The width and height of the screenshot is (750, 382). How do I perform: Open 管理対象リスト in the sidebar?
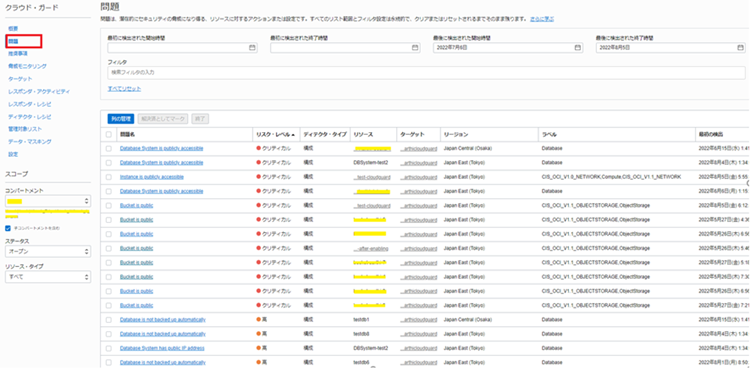point(25,129)
